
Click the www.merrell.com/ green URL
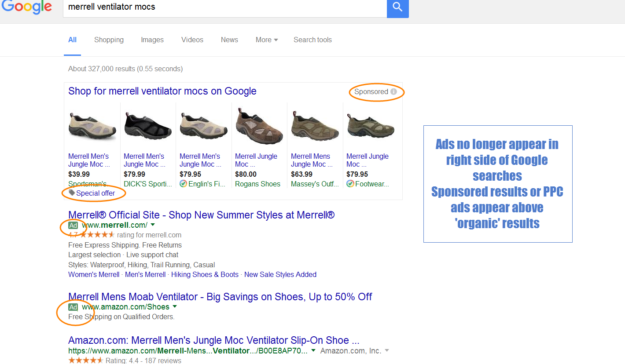(x=114, y=225)
